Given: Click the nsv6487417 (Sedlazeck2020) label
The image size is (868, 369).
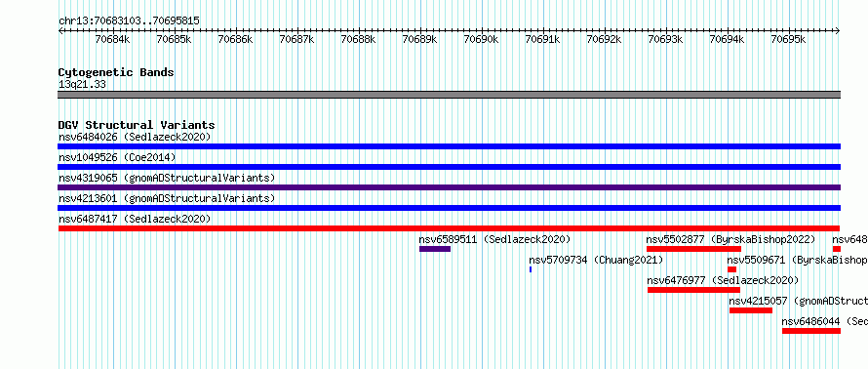Looking at the screenshot, I should [135, 219].
